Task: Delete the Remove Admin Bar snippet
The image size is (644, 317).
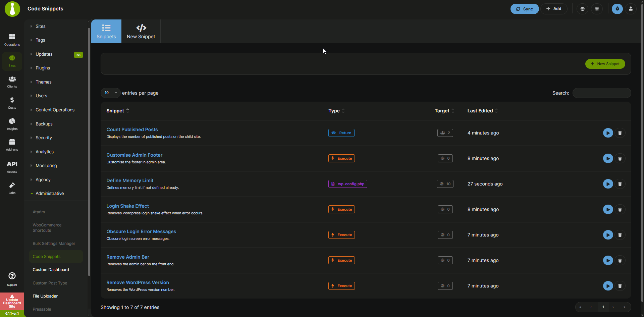Action: [x=620, y=260]
